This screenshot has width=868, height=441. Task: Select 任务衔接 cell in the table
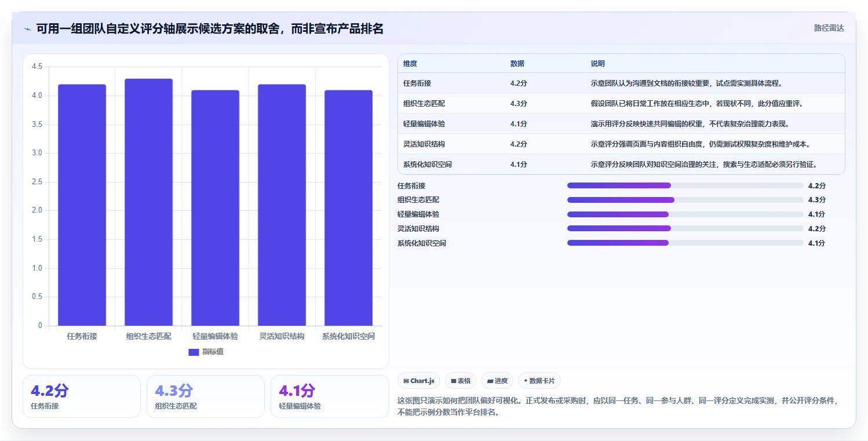pos(417,83)
